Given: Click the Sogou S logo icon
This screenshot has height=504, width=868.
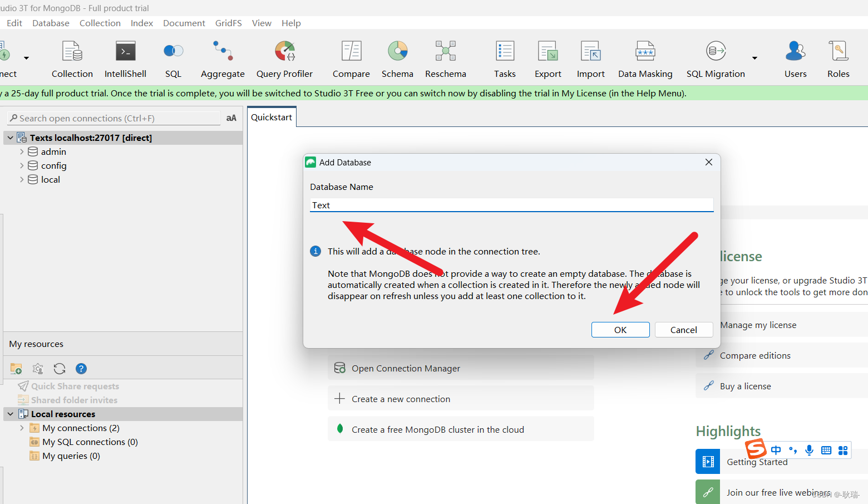Looking at the screenshot, I should (x=756, y=448).
